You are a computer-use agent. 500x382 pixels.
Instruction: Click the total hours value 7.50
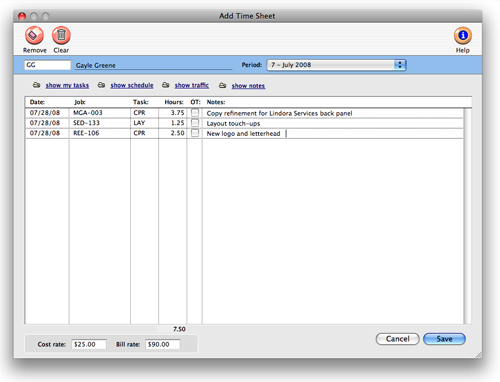point(179,329)
